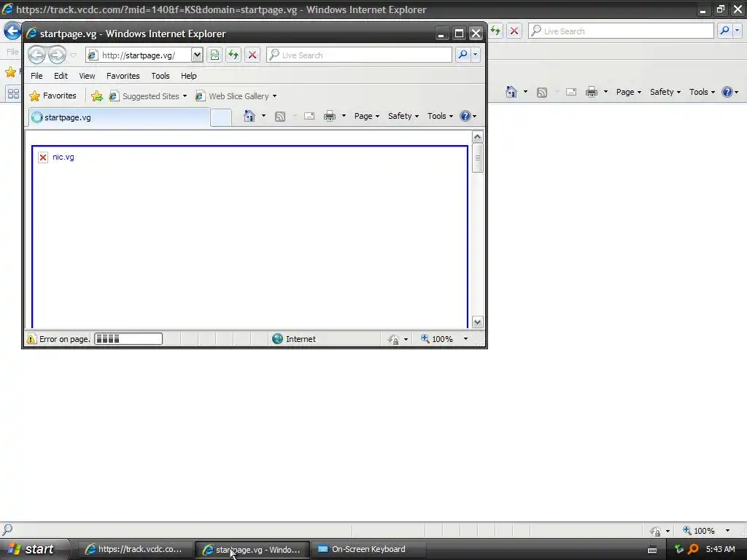Click Home icon in background window

tap(511, 92)
